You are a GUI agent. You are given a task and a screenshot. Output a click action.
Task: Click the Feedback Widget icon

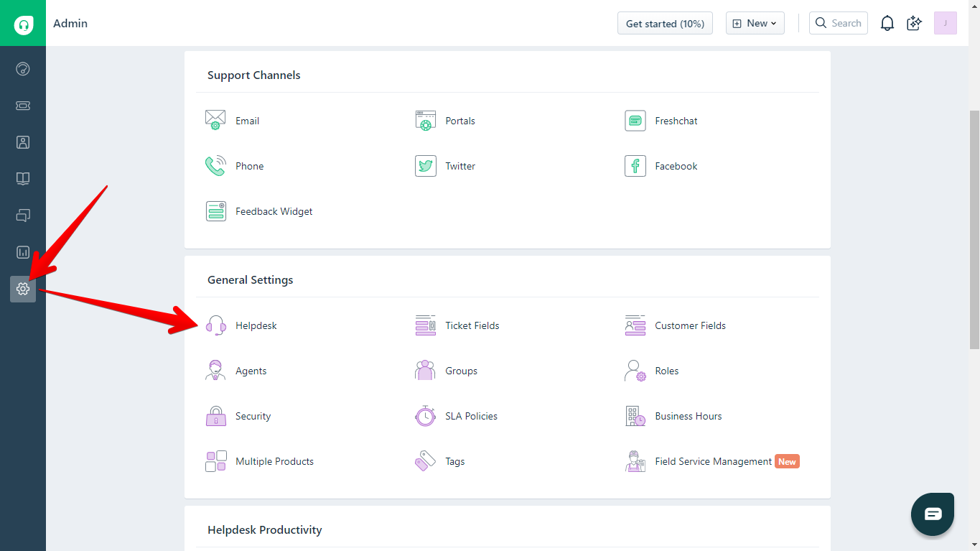coord(215,211)
